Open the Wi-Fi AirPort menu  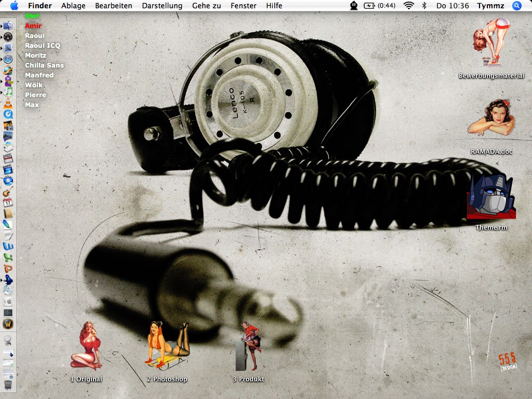tap(409, 5)
